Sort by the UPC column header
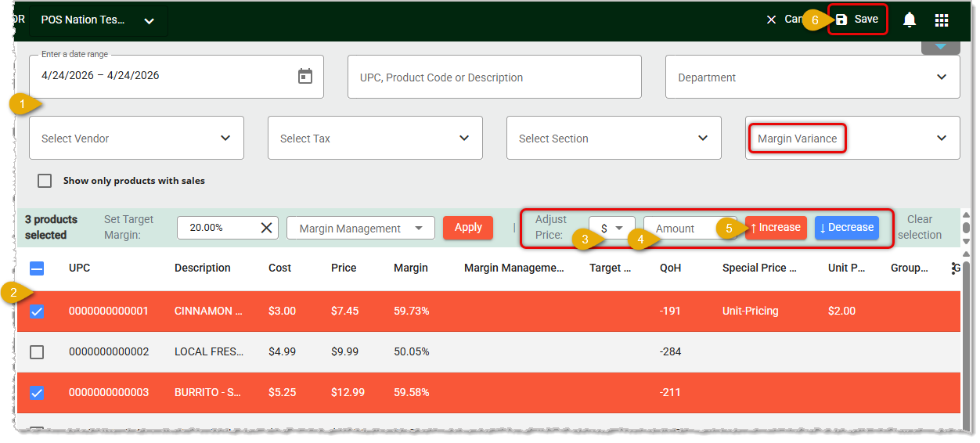The image size is (980, 443). click(x=79, y=268)
